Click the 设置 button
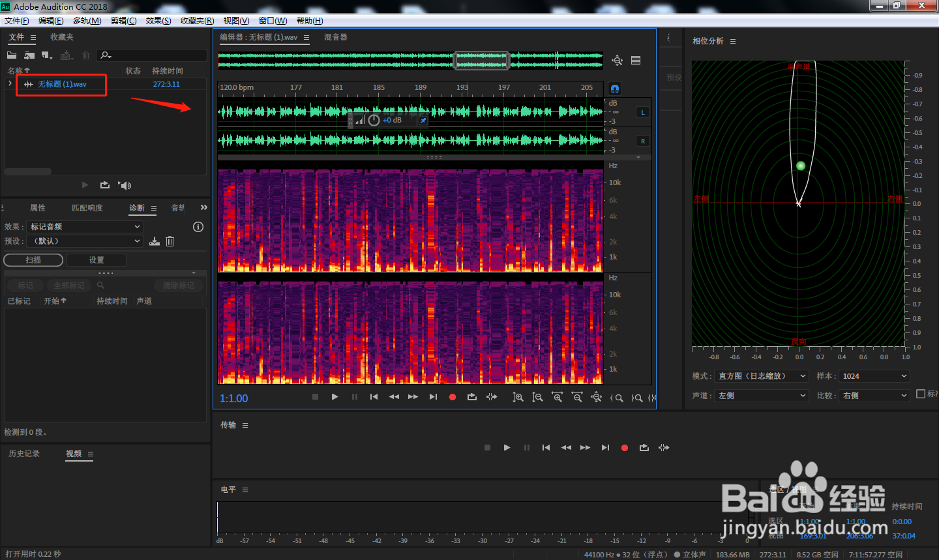939x560 pixels. click(x=97, y=260)
